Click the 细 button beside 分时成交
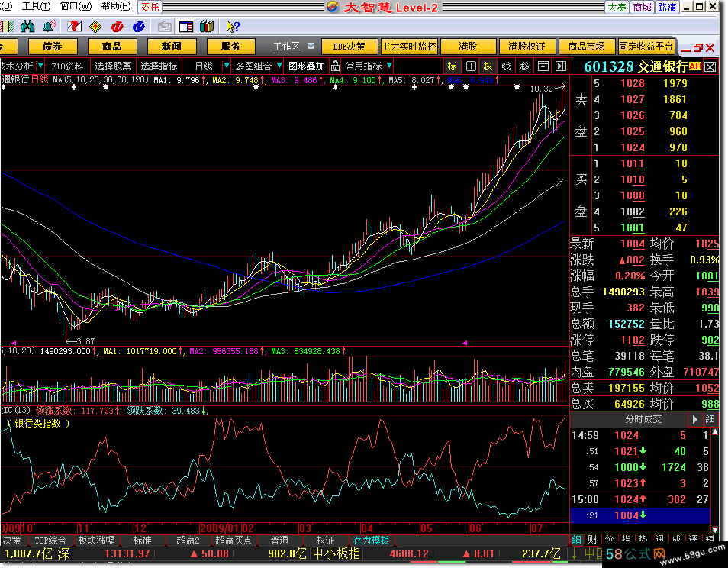 tap(710, 419)
